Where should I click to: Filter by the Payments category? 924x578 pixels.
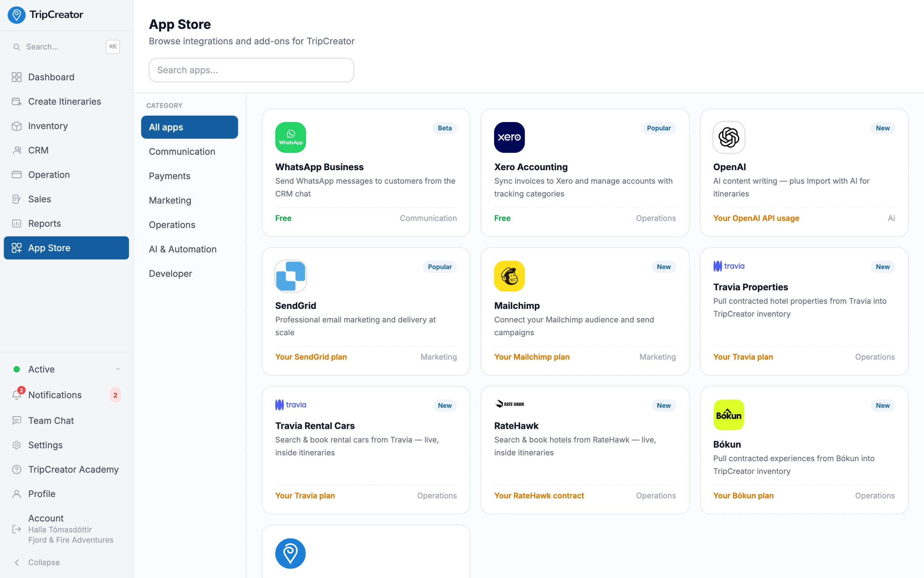[x=189, y=176]
